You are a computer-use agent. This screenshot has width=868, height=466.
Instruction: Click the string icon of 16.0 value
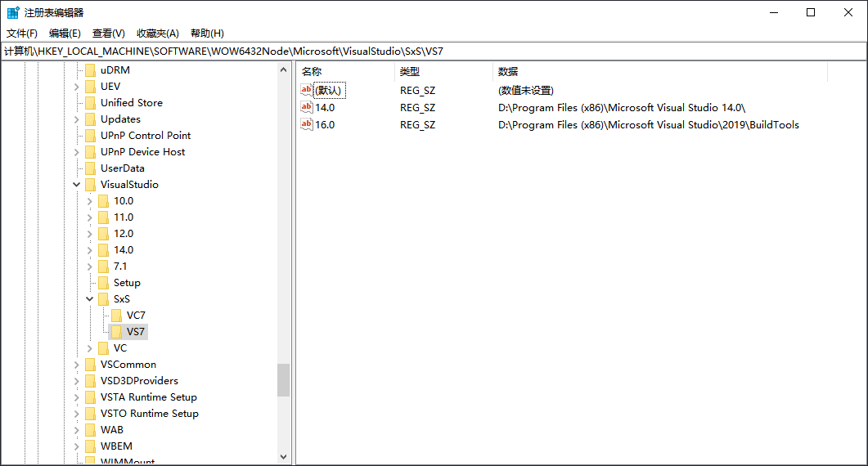tap(307, 124)
